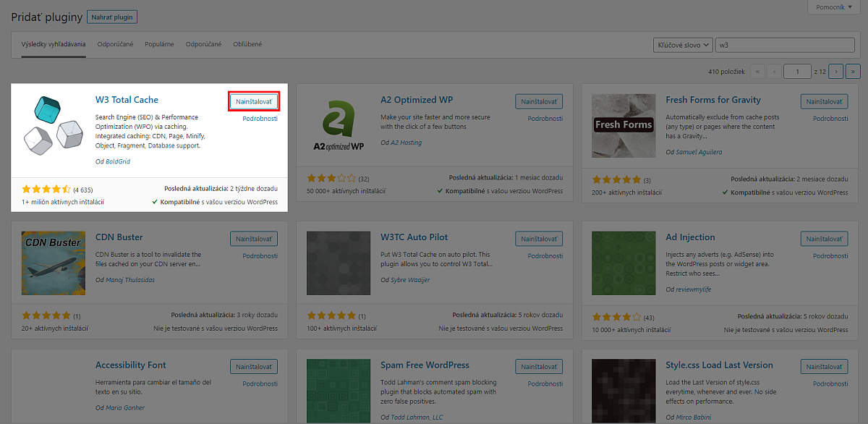Switch to the Obľúbené tab
The width and height of the screenshot is (868, 424).
(x=247, y=44)
